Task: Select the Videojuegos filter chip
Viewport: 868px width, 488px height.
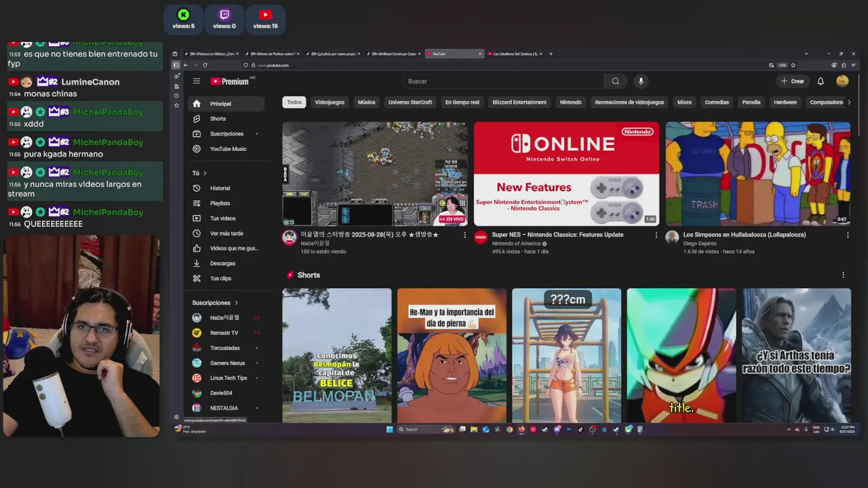Action: coord(330,102)
